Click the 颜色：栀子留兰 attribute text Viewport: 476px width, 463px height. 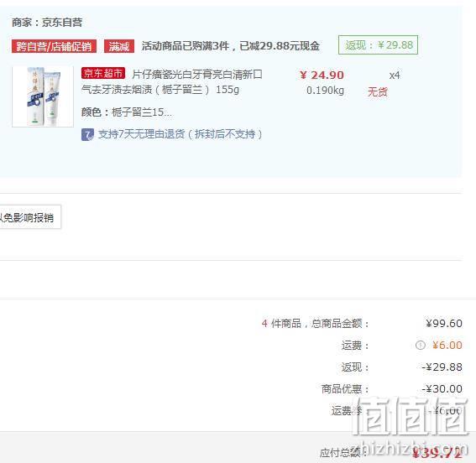coord(126,112)
